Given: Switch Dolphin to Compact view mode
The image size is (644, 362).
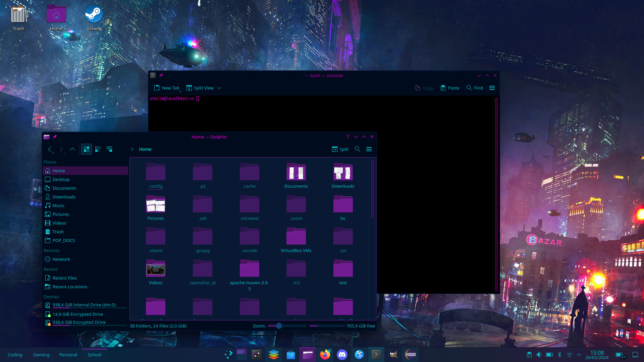Looking at the screenshot, I should pos(98,149).
